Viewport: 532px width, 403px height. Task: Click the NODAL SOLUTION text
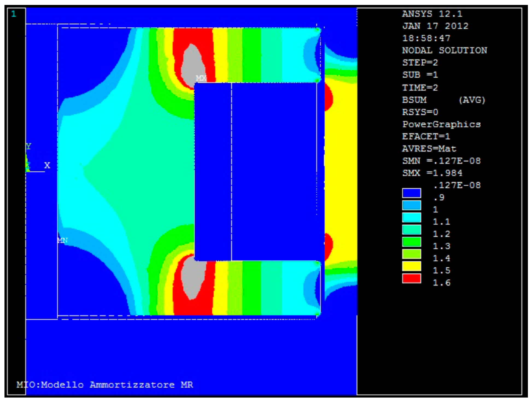point(444,50)
